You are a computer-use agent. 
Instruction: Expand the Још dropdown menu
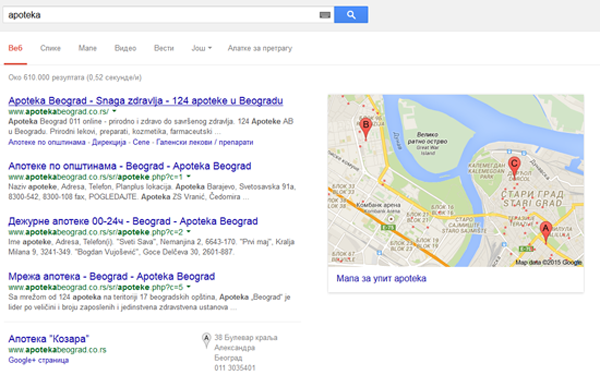click(x=201, y=48)
